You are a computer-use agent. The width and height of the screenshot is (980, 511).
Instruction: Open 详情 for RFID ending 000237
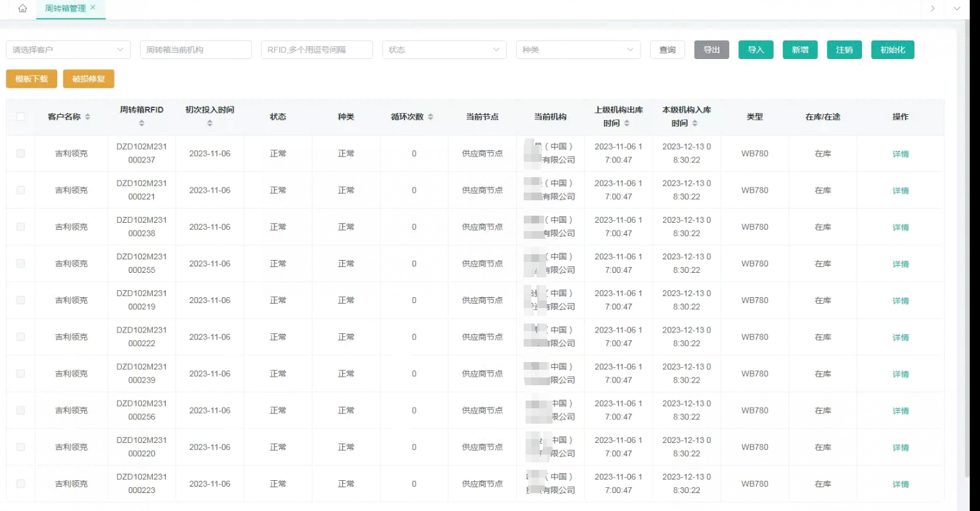click(900, 154)
